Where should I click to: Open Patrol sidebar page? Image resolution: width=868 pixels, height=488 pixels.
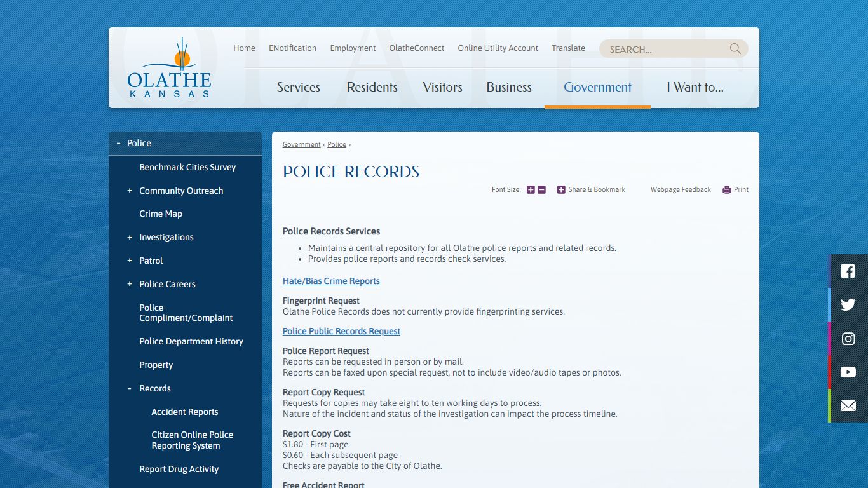pyautogui.click(x=151, y=261)
